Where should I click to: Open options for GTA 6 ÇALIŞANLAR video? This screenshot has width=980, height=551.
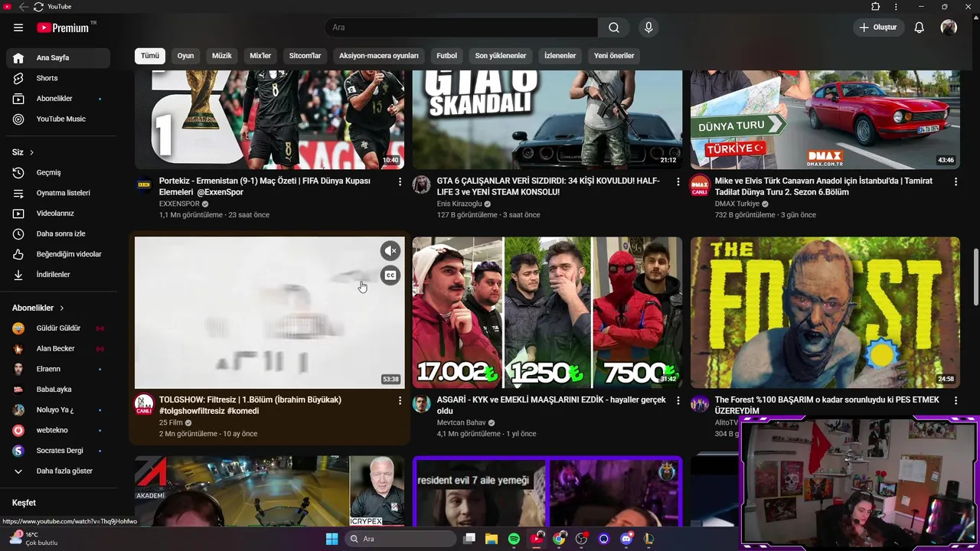point(678,182)
